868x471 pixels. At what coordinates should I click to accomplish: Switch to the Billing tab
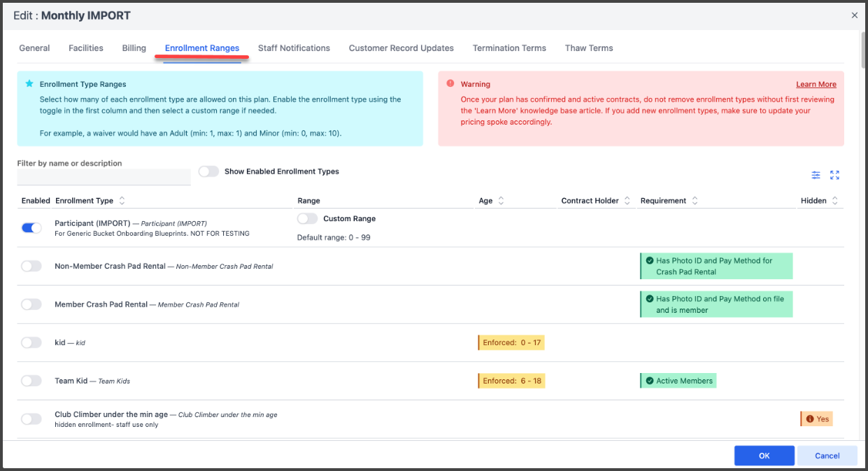pyautogui.click(x=134, y=48)
